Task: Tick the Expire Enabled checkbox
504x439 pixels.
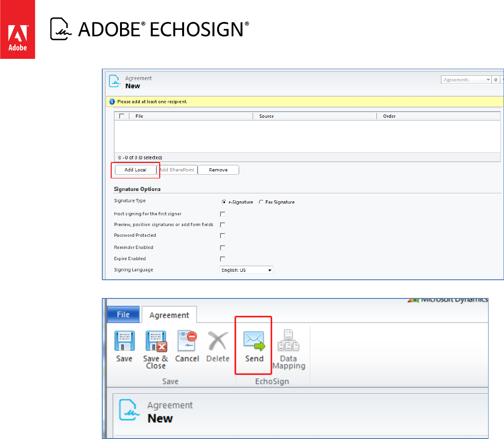Action: coord(222,259)
